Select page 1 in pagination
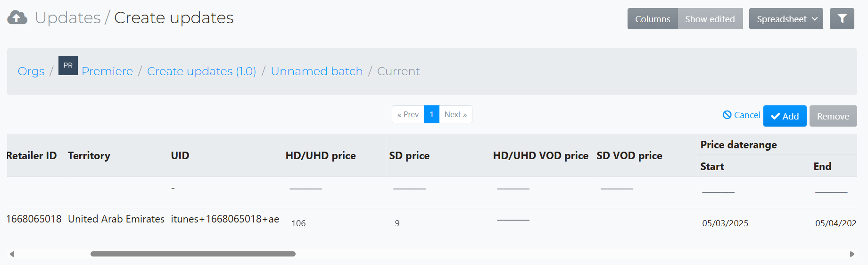 pyautogui.click(x=431, y=114)
